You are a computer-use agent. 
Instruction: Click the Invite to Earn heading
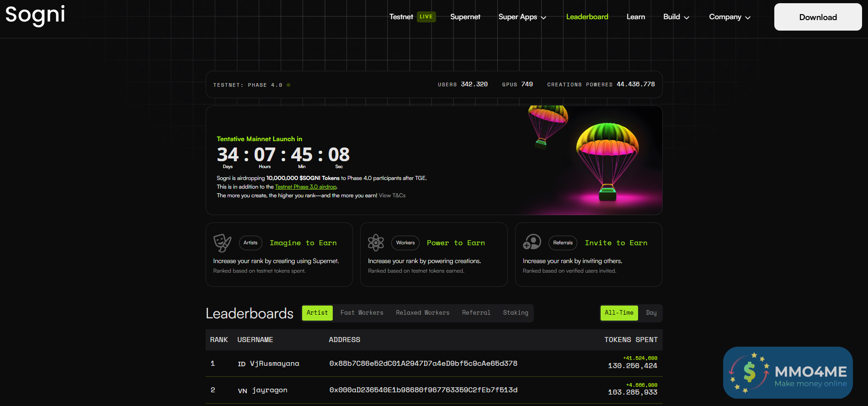616,243
